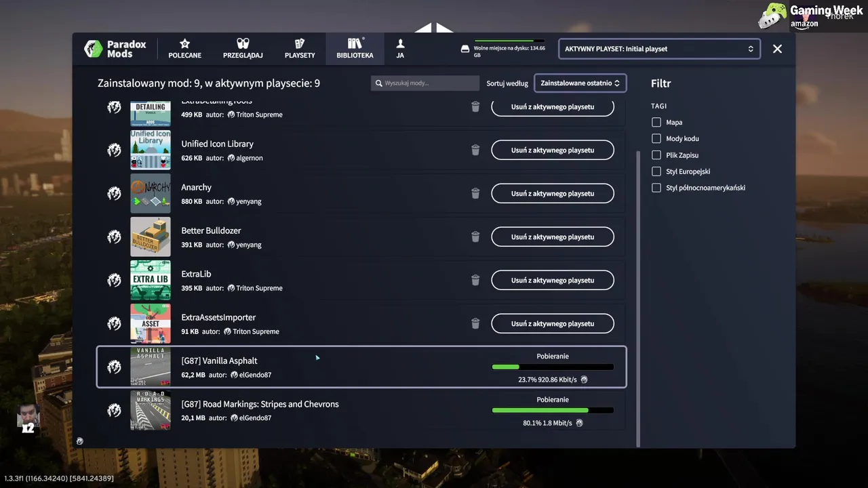This screenshot has width=868, height=488.
Task: Open the [G87] Vanilla Asphalt title
Action: [x=219, y=361]
